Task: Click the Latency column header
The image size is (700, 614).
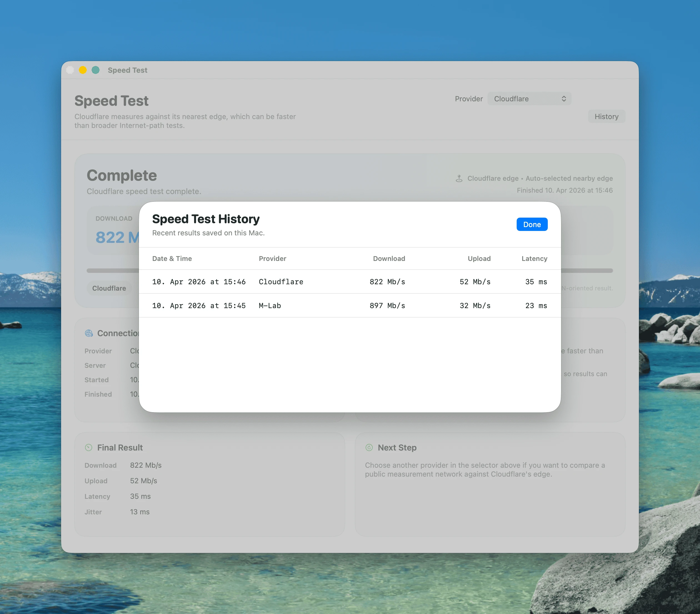Action: 534,259
